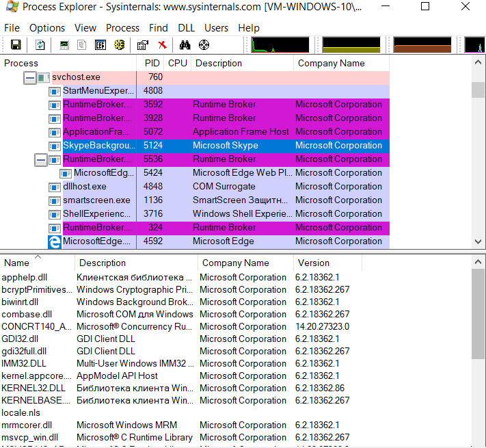Click upper pane scrollbar down arrow

478,241
